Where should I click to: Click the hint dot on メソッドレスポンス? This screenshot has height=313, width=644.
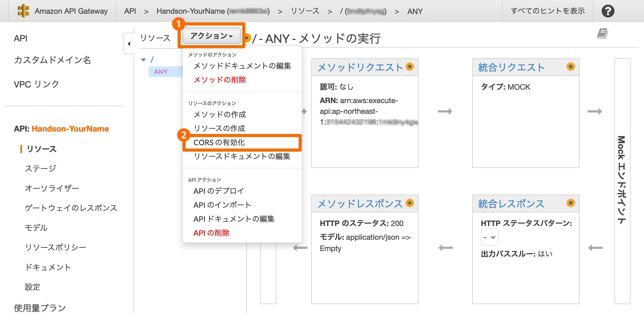tap(410, 203)
